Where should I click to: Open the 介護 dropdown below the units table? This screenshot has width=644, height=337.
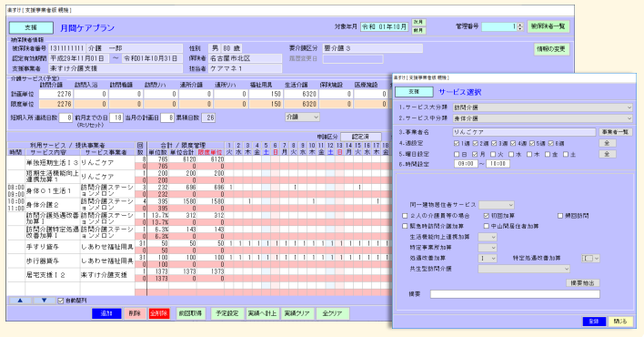click(302, 117)
